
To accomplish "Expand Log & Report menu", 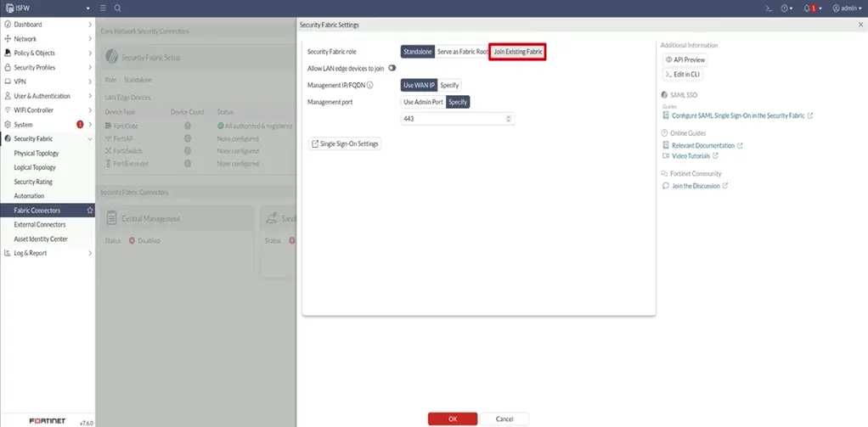I will point(48,253).
